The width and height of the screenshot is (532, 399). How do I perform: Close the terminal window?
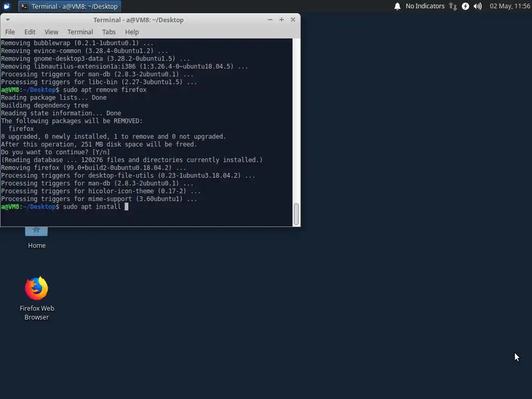coord(293,20)
